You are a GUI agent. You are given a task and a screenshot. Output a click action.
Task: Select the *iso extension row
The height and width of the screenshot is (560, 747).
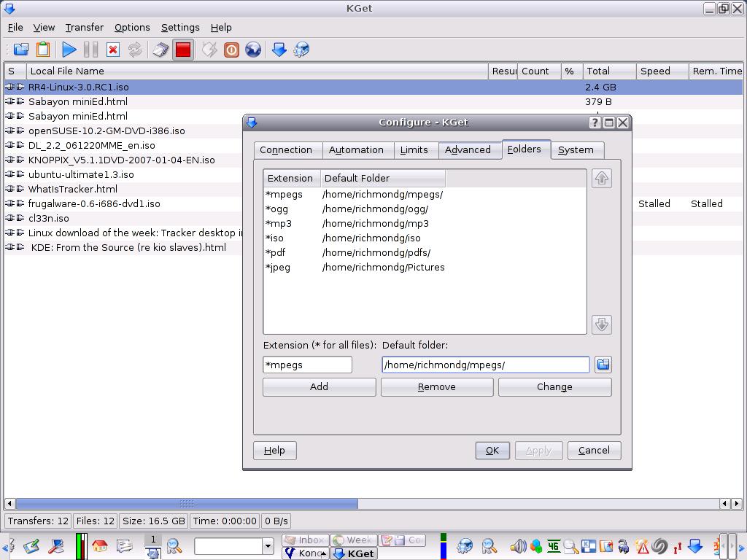click(x=425, y=238)
